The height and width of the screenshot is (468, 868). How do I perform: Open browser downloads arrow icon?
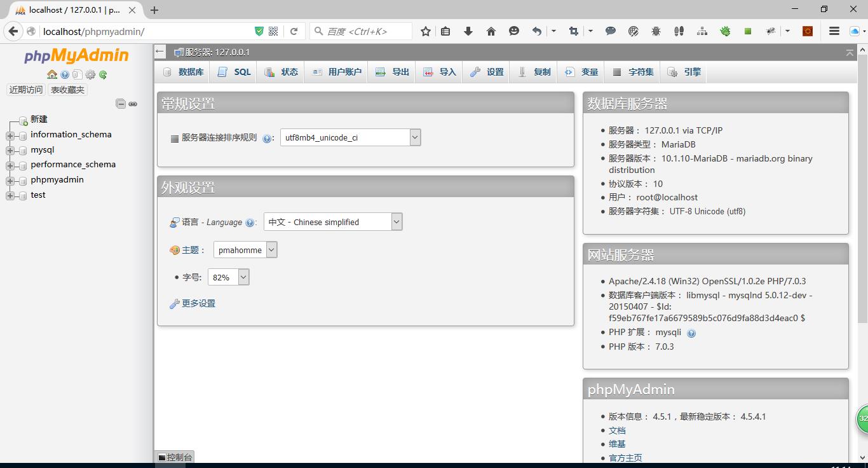click(468, 31)
